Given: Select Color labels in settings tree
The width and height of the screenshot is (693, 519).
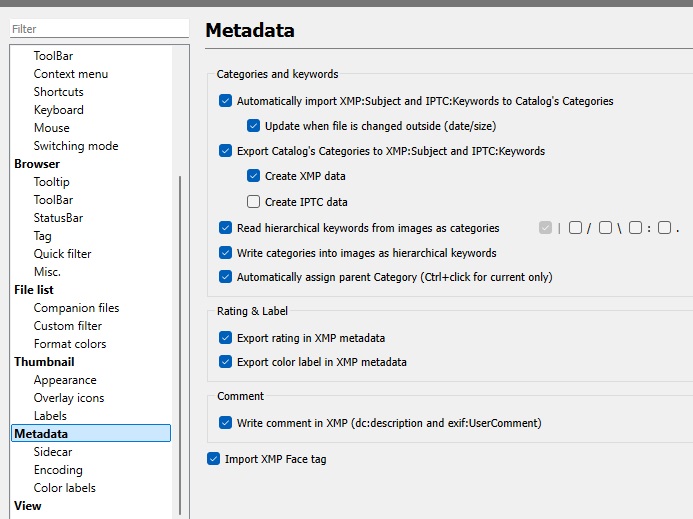Looking at the screenshot, I should (x=64, y=488).
